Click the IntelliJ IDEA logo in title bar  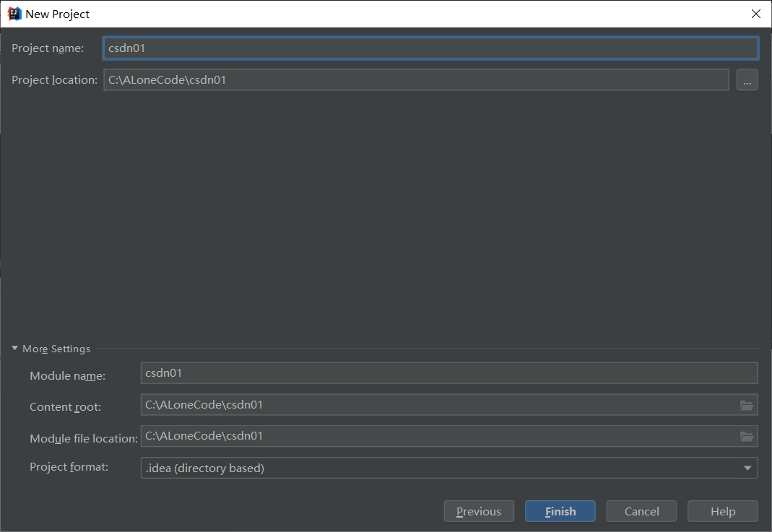(14, 14)
